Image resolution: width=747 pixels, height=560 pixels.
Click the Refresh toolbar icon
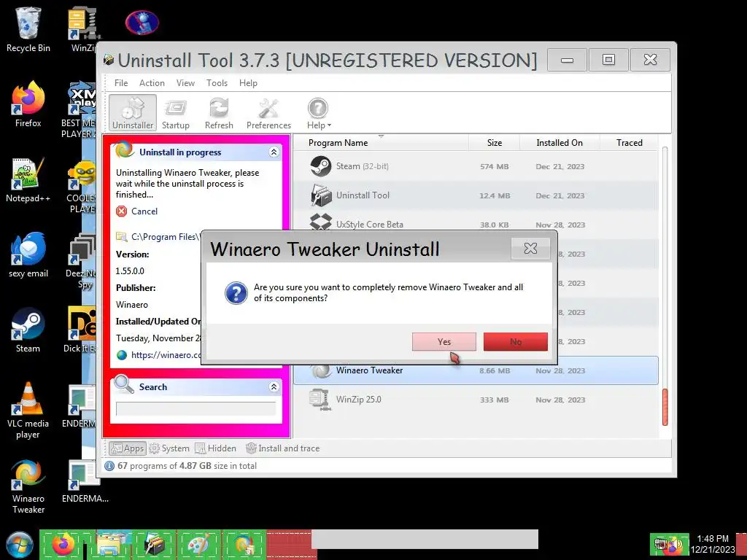click(219, 113)
